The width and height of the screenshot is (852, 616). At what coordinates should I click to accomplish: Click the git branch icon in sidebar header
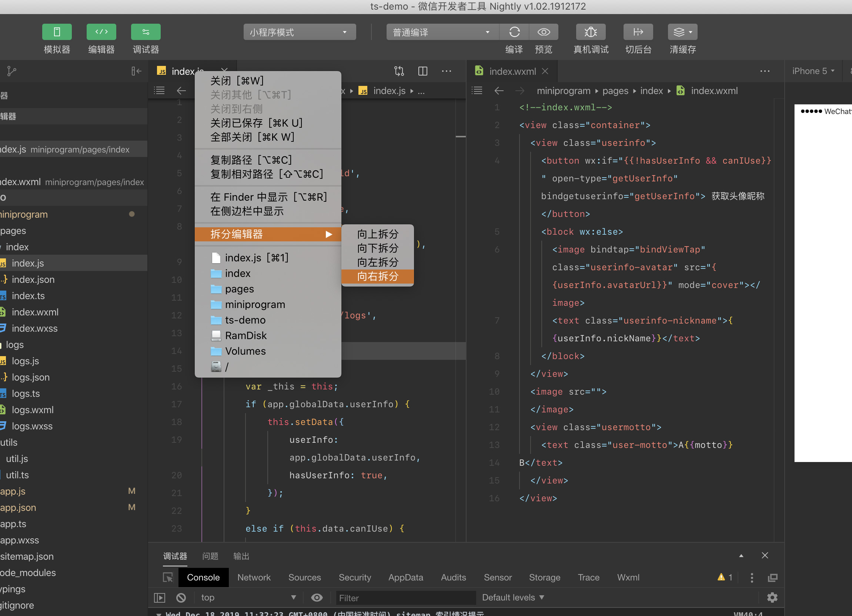click(11, 71)
